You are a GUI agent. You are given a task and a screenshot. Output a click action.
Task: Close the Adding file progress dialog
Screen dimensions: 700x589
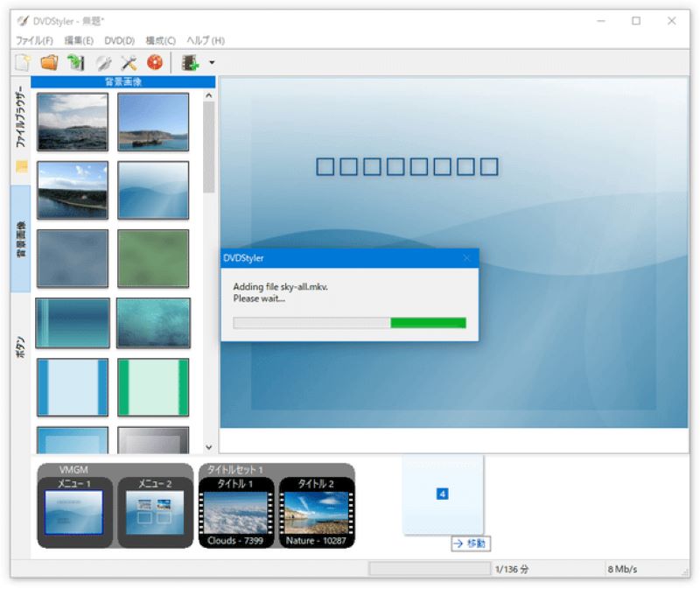coord(467,258)
